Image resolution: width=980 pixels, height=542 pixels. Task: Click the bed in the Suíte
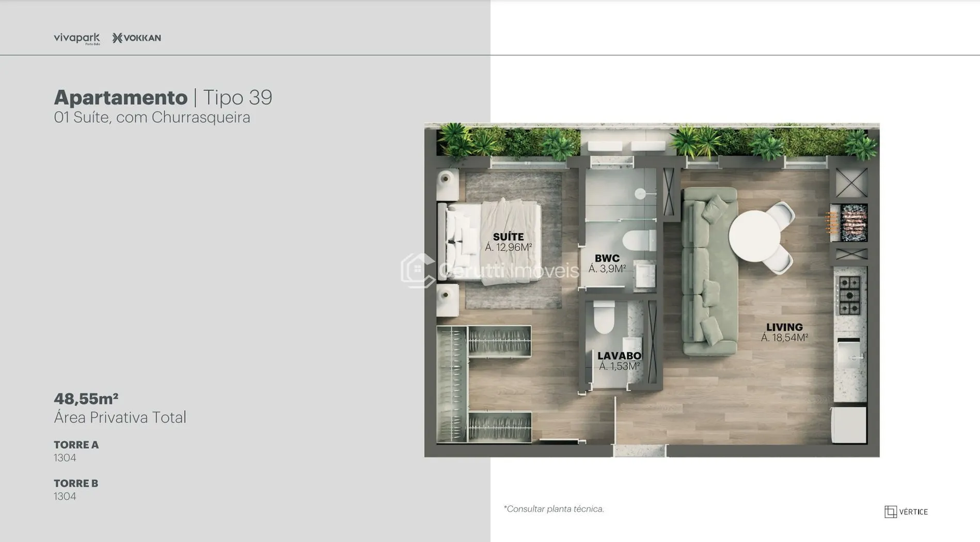coord(491,241)
